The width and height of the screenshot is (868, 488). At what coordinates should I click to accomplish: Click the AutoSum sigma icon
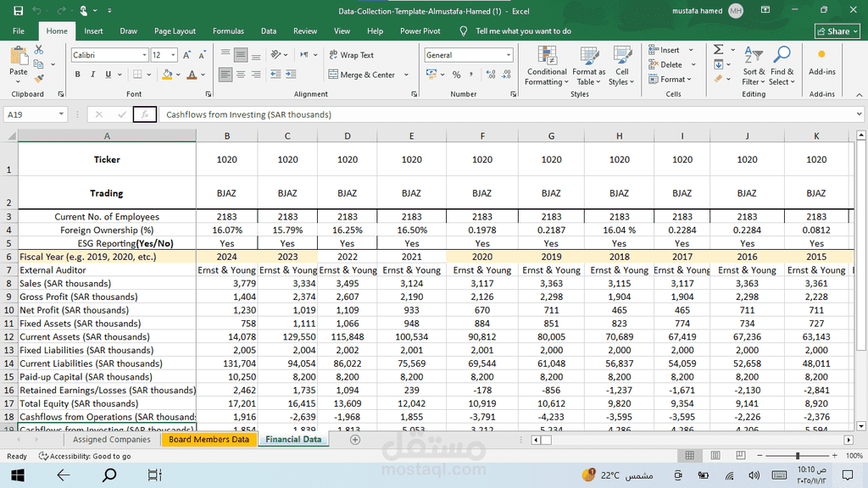(719, 50)
